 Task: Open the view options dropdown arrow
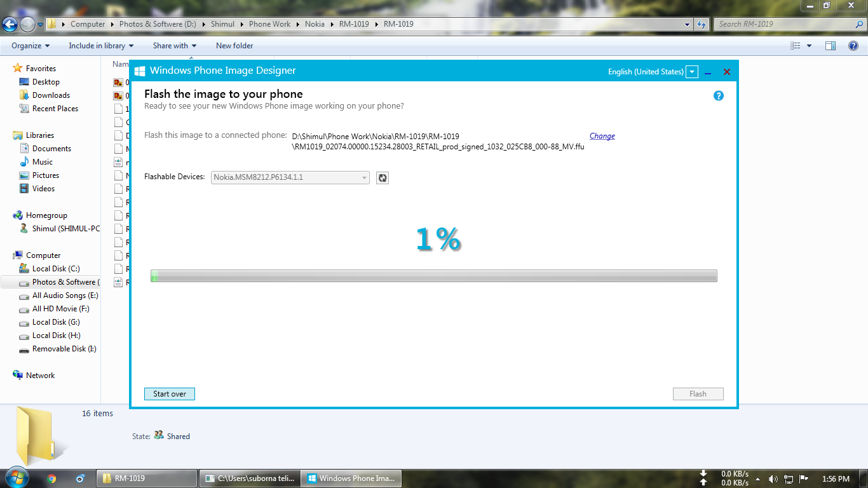[x=809, y=46]
